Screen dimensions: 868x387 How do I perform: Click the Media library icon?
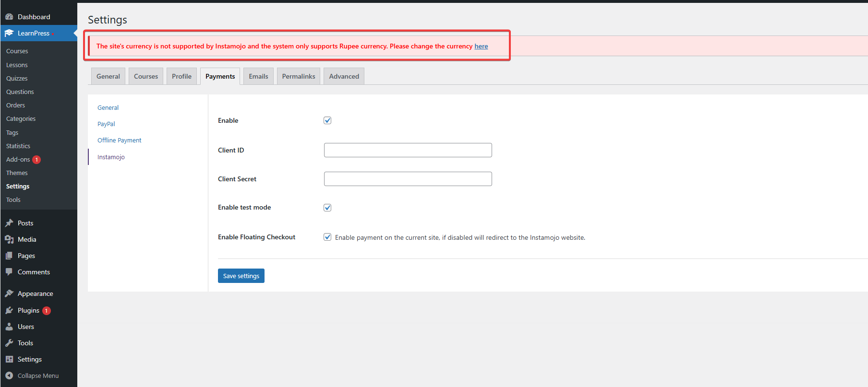click(9, 239)
